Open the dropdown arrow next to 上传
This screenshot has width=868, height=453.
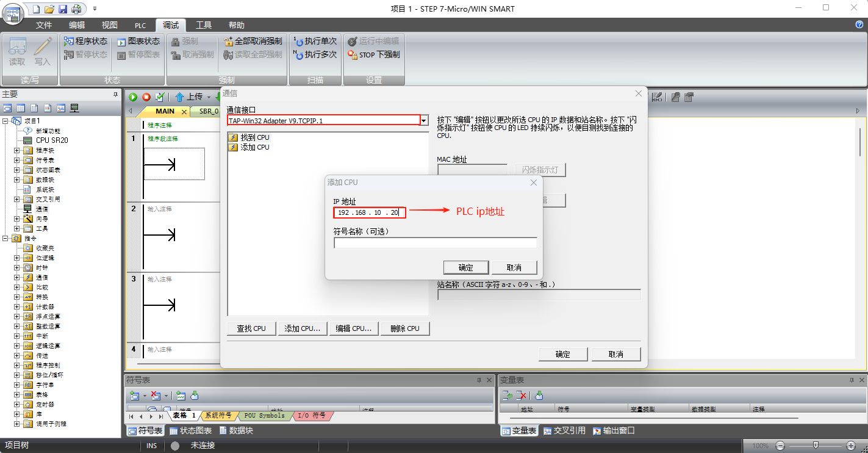(209, 97)
